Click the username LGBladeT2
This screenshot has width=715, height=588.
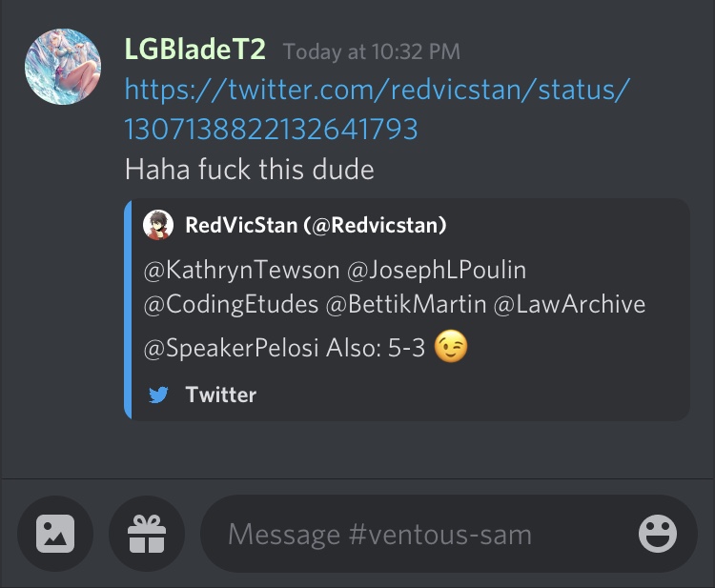coord(194,50)
